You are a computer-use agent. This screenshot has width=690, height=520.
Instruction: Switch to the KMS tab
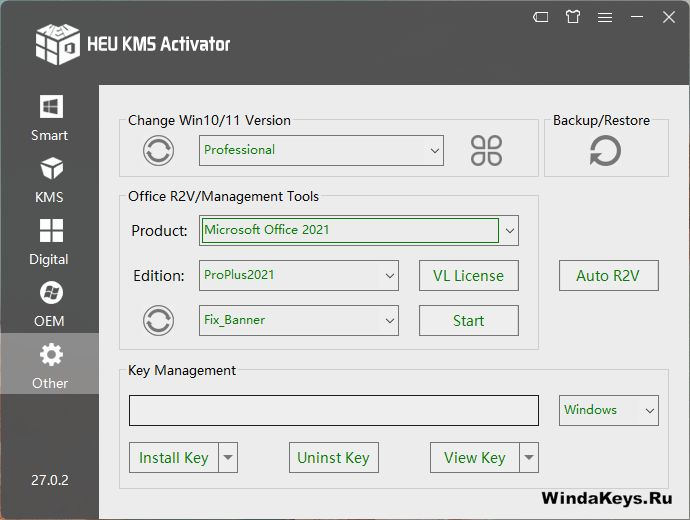tap(49, 180)
